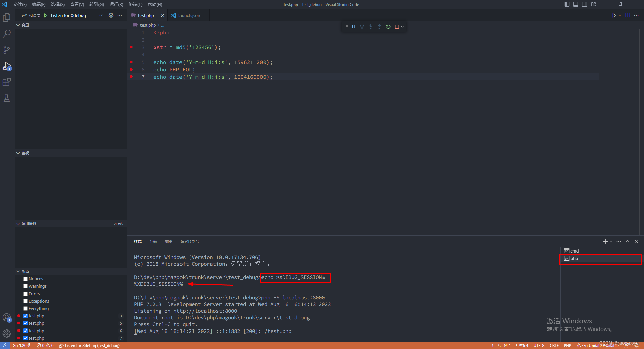644x349 pixels.
Task: Open the Listen for Xdebug configuration dropdown
Action: (100, 15)
